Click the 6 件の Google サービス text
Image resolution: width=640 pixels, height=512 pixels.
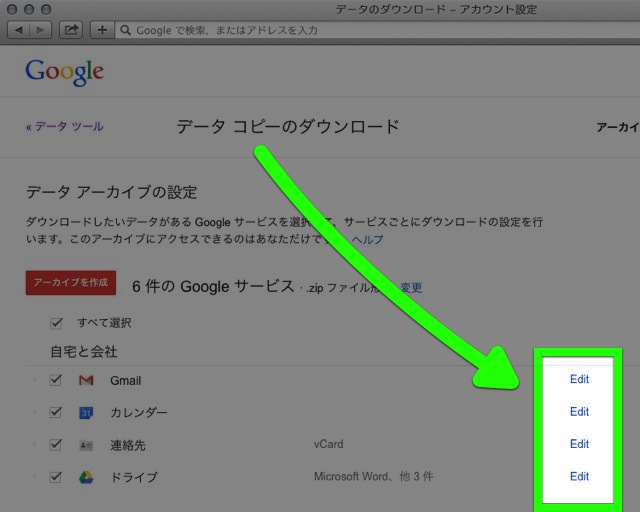pyautogui.click(x=213, y=286)
